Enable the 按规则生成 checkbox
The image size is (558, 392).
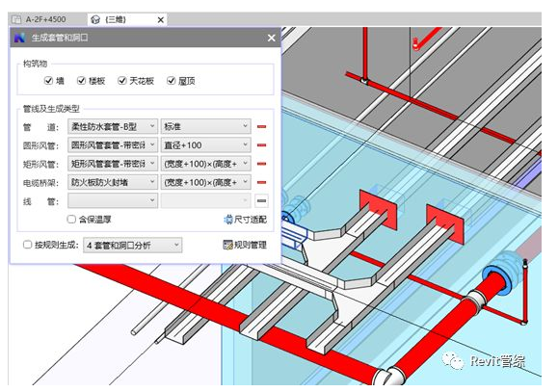[x=27, y=245]
